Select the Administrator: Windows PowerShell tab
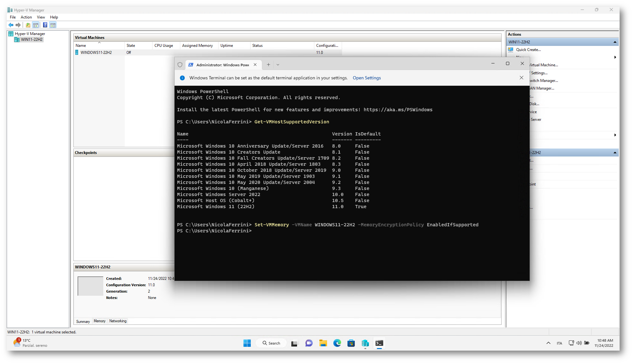This screenshot has width=633, height=364. [x=223, y=65]
